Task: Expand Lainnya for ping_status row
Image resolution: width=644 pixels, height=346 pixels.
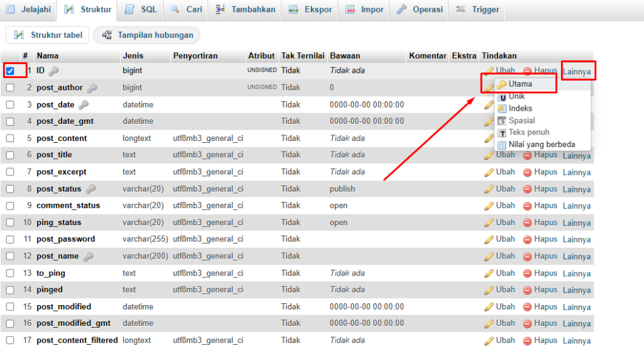Action: (577, 223)
